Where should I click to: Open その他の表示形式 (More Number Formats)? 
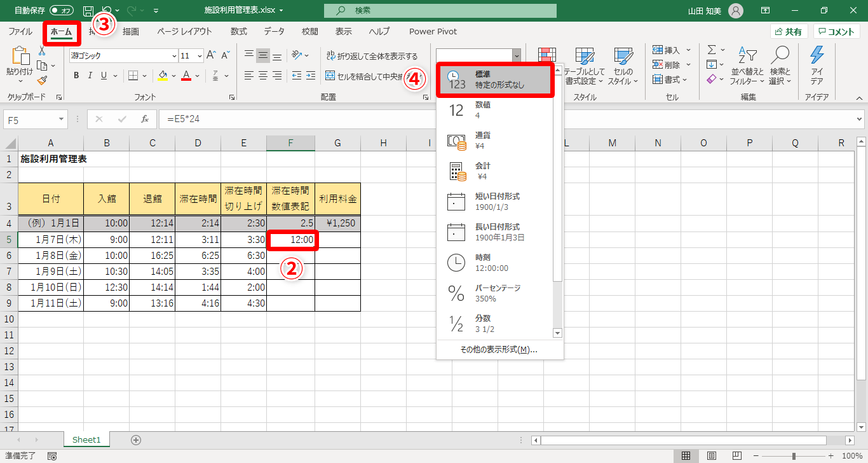pos(499,349)
